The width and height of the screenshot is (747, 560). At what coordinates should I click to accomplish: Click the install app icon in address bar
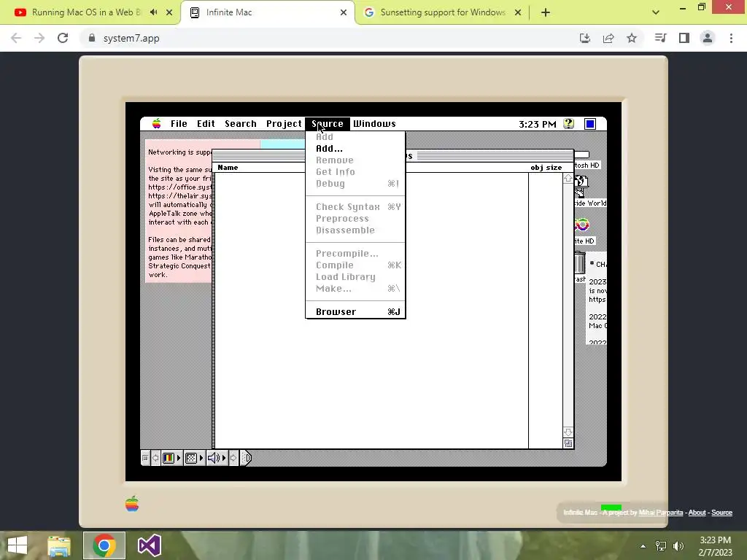pos(584,38)
